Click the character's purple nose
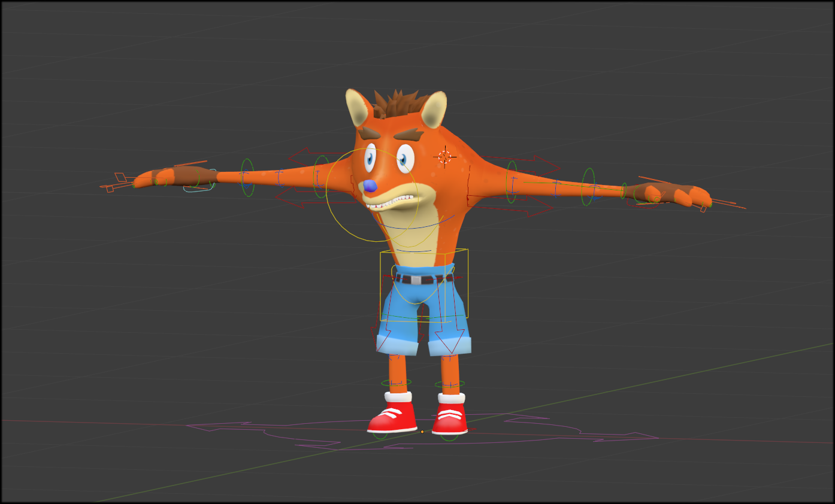The height and width of the screenshot is (504, 835). point(371,186)
